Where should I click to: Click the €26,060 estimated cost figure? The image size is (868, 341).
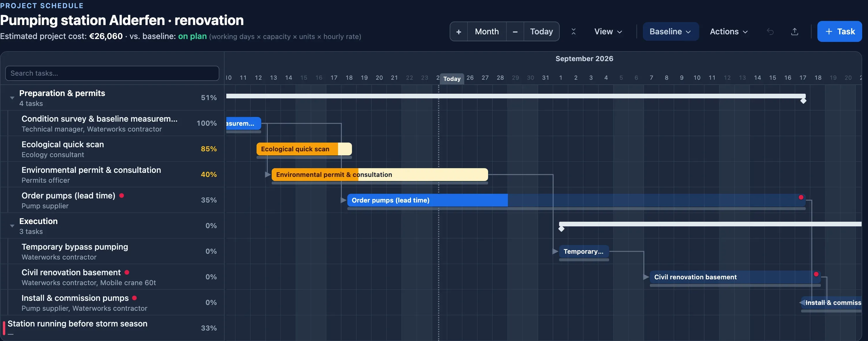[x=106, y=36]
